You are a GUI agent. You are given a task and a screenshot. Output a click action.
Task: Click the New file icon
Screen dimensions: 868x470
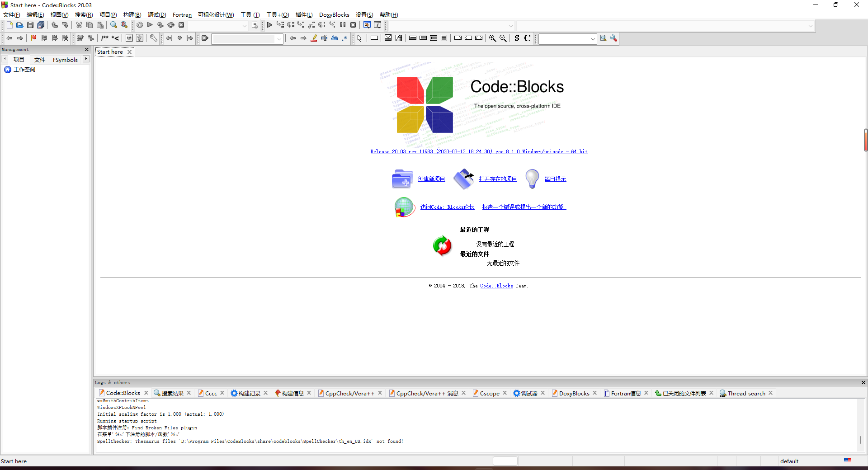pyautogui.click(x=9, y=25)
